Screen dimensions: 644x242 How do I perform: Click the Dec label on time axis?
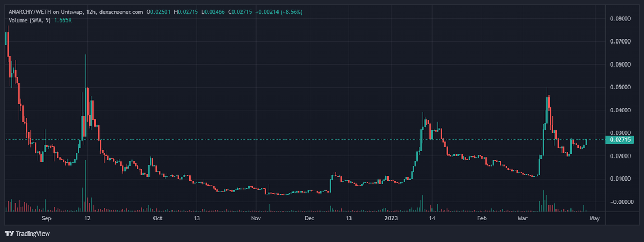click(310, 219)
